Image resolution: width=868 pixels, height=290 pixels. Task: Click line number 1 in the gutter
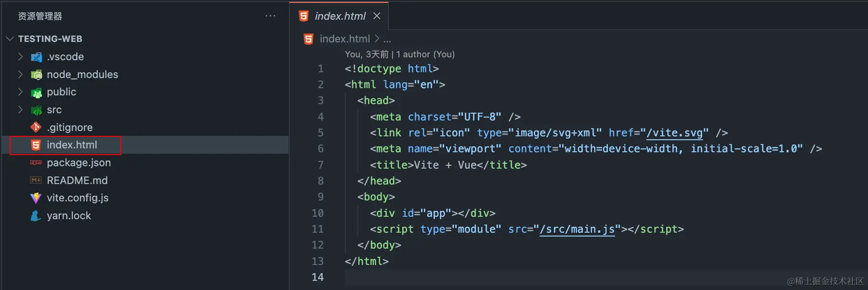tap(321, 69)
